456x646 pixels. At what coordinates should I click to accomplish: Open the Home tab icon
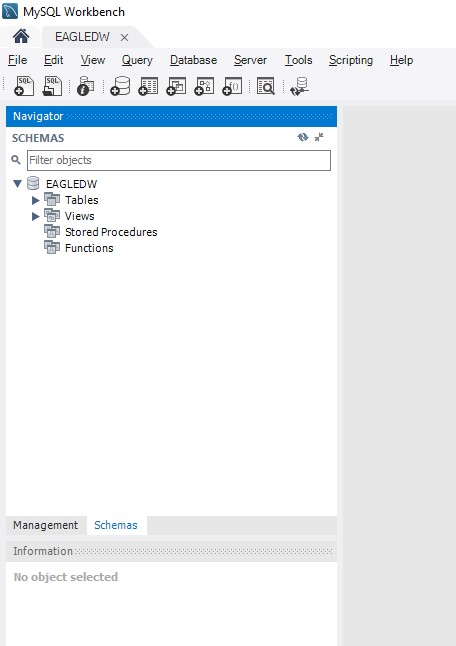[21, 37]
